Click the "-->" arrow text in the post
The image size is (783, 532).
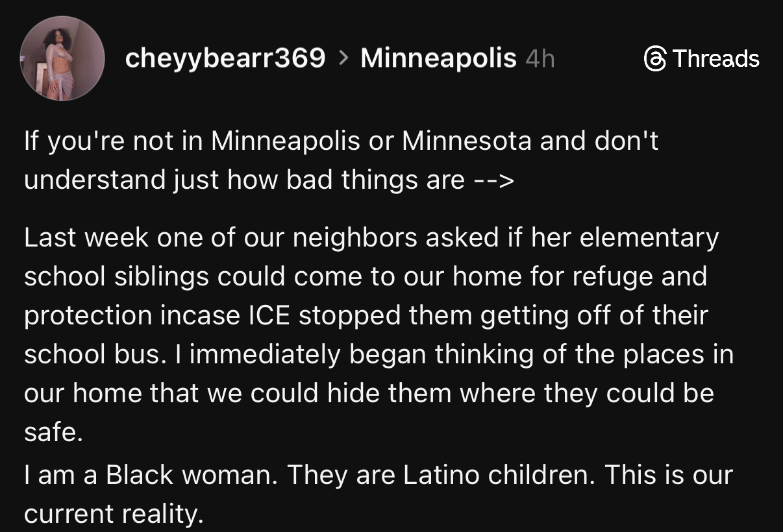[493, 180]
